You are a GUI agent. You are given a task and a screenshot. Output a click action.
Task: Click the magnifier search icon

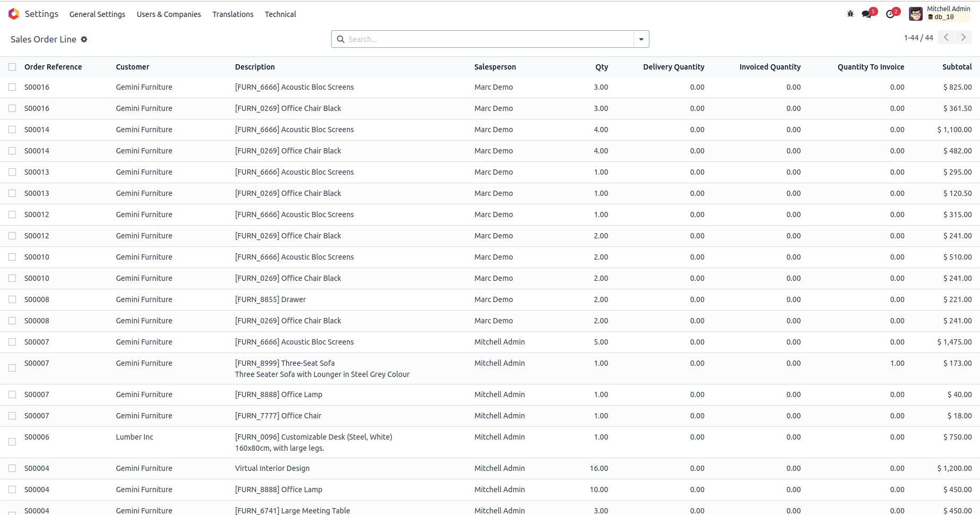[341, 39]
